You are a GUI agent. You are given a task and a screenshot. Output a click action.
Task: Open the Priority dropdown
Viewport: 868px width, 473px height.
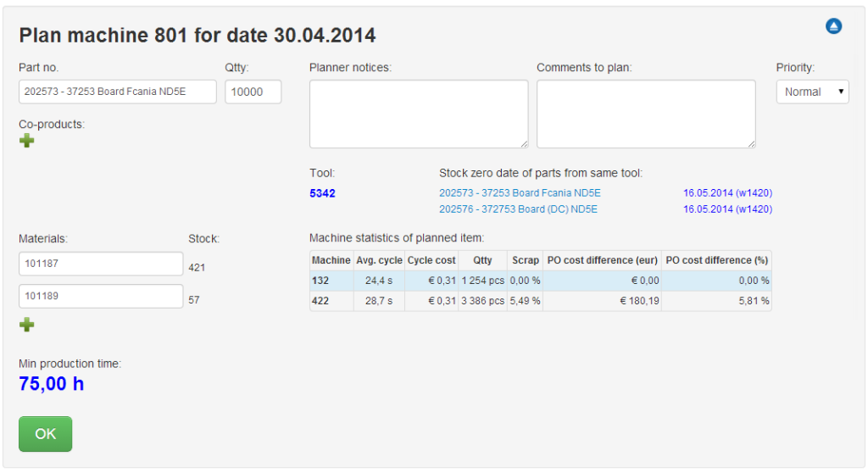pos(812,92)
